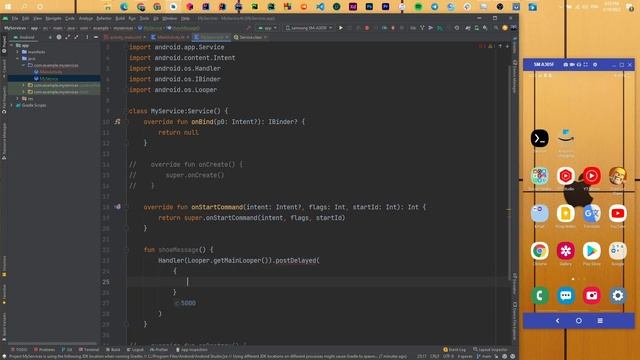Open the YouTube Music app icon

pyautogui.click(x=591, y=176)
